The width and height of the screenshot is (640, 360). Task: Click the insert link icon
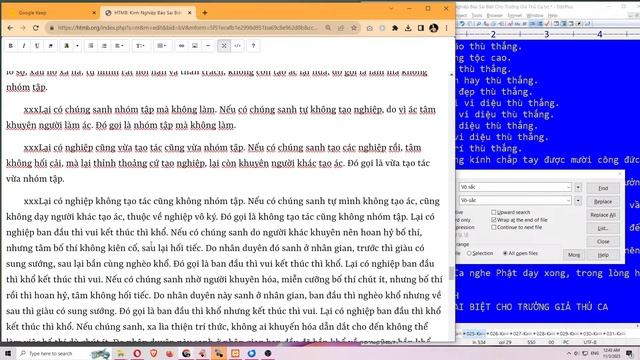[x=182, y=46]
